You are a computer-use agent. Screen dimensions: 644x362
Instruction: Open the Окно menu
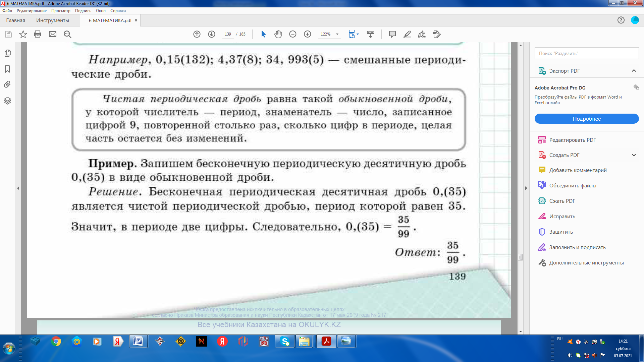101,11
